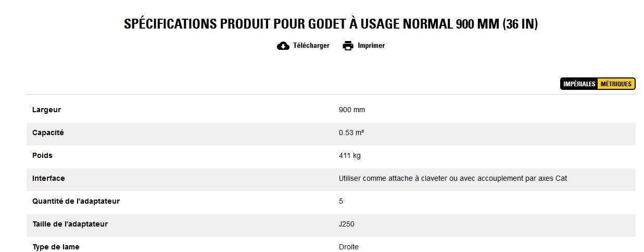Click the 0.53 m³ capacity value
644x252 pixels.
pos(351,133)
